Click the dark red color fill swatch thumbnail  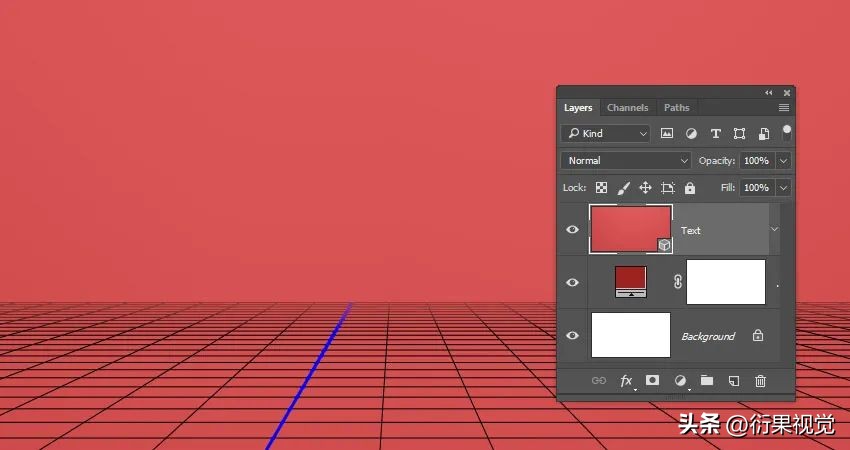point(630,282)
